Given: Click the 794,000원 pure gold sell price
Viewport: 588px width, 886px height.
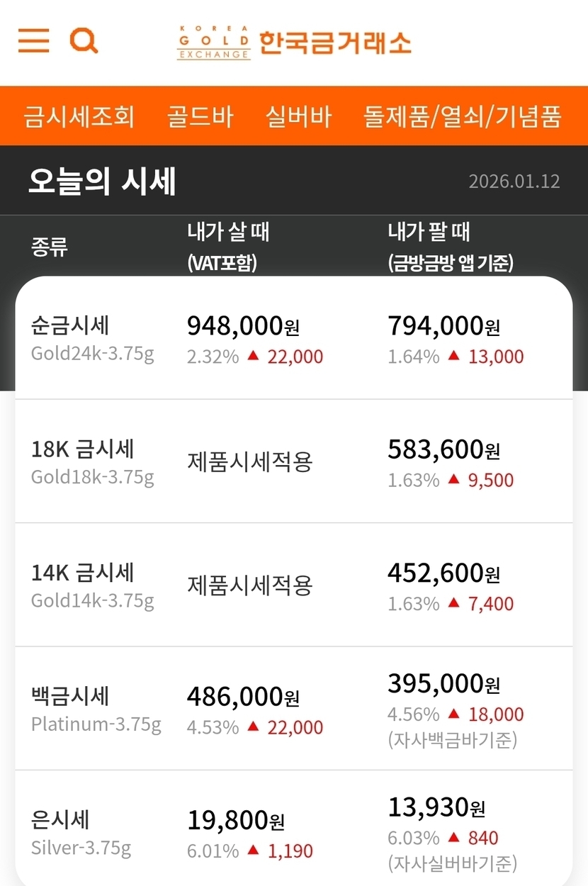Looking at the screenshot, I should [444, 326].
